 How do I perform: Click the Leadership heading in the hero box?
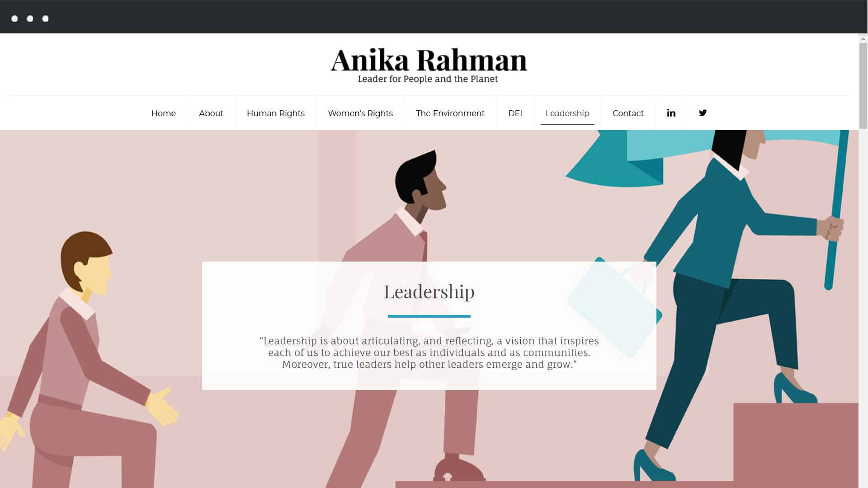click(429, 292)
